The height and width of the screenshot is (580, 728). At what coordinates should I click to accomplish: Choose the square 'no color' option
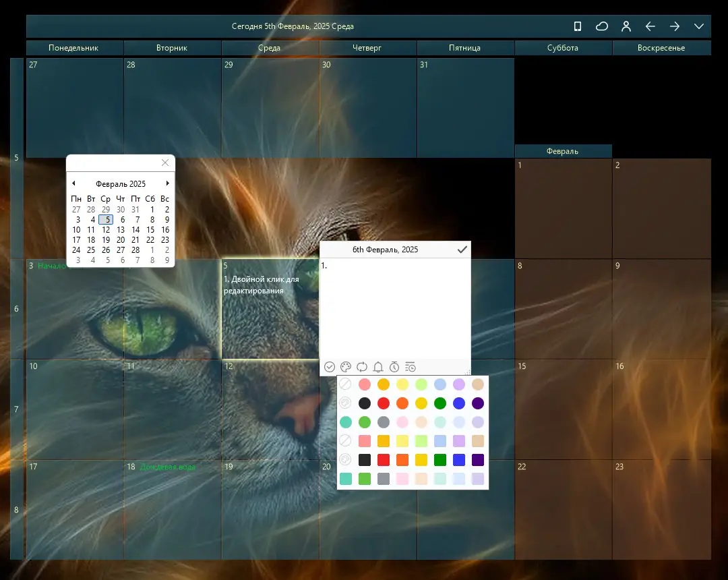pyautogui.click(x=345, y=440)
